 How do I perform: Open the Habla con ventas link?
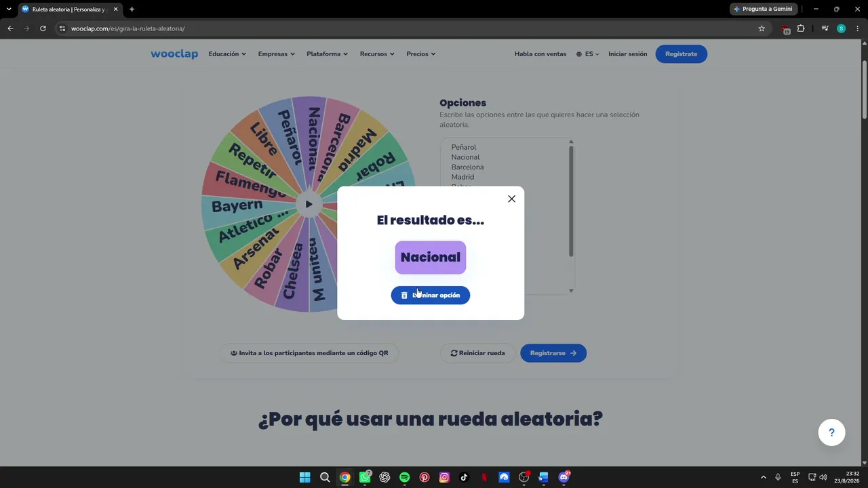540,54
